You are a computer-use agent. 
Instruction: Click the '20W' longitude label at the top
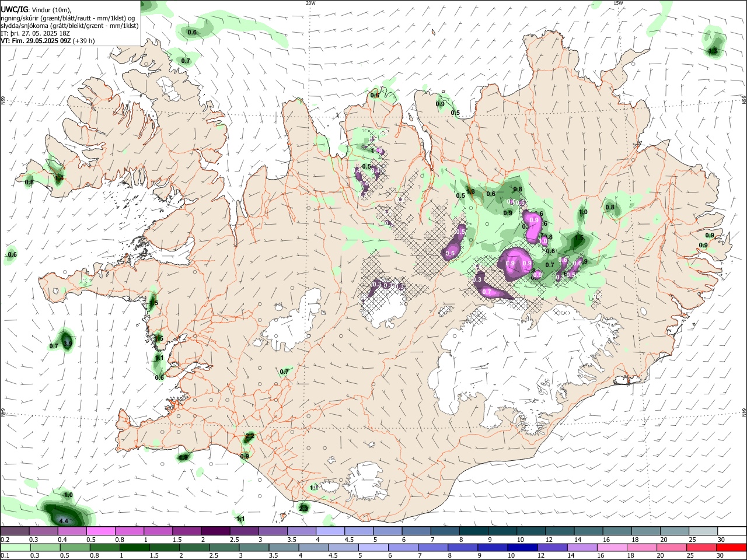click(x=310, y=3)
